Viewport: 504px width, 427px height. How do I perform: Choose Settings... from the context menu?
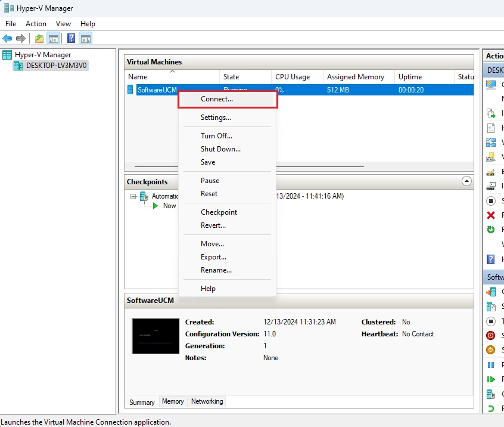click(227, 117)
